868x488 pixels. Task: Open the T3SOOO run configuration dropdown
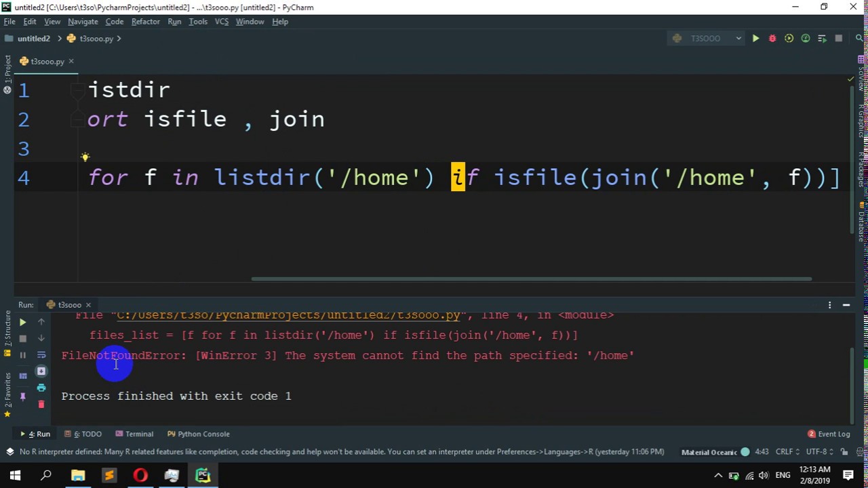point(706,39)
